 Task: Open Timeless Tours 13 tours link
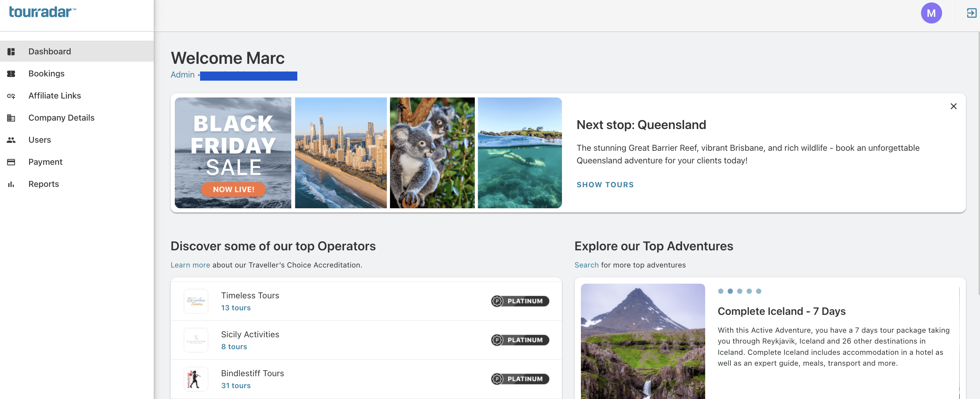tap(236, 308)
